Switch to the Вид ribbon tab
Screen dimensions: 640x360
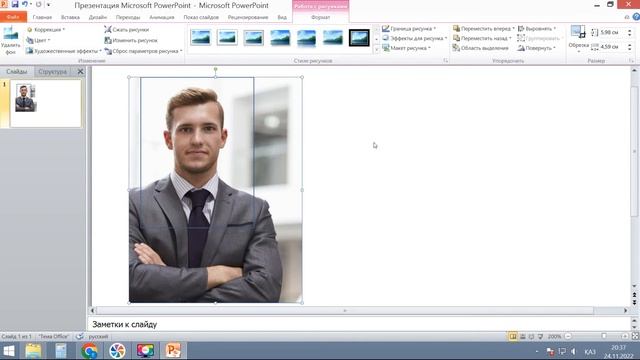tap(282, 17)
